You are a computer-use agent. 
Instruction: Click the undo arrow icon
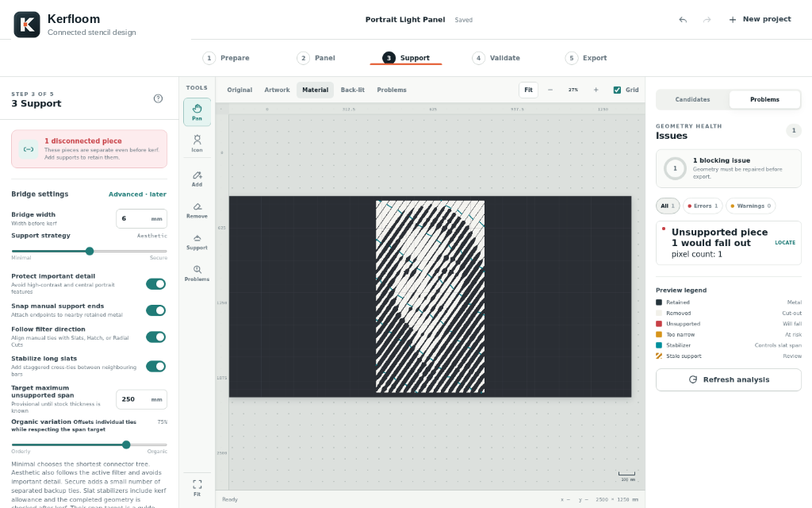coord(683,20)
